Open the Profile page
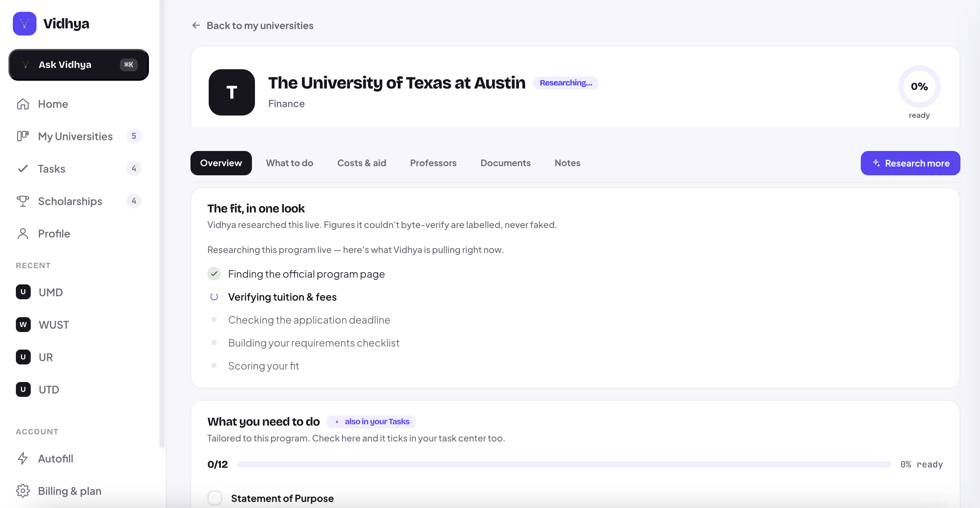This screenshot has height=508, width=980. [x=79, y=233]
